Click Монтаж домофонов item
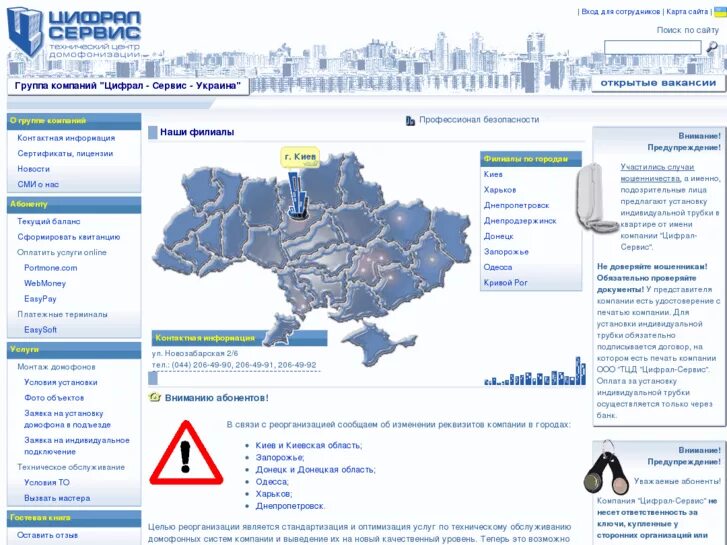Screen dimensions: 727x545 (x=56, y=367)
